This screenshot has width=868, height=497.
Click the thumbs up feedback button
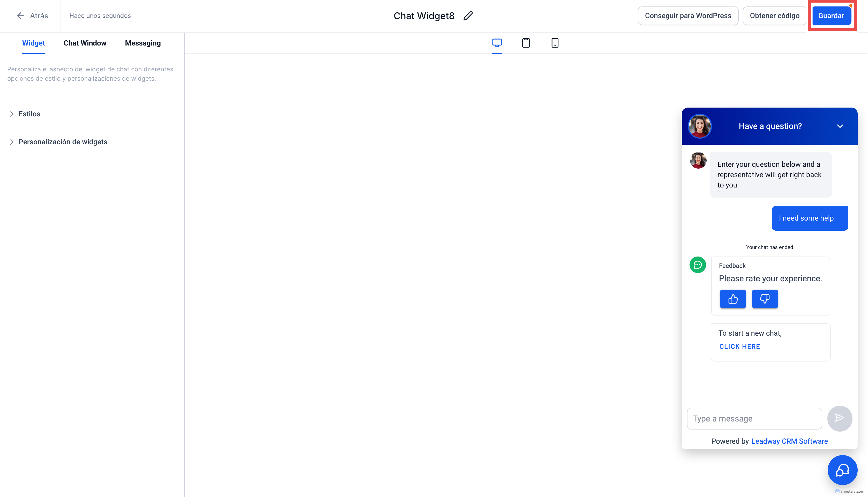[x=732, y=299]
